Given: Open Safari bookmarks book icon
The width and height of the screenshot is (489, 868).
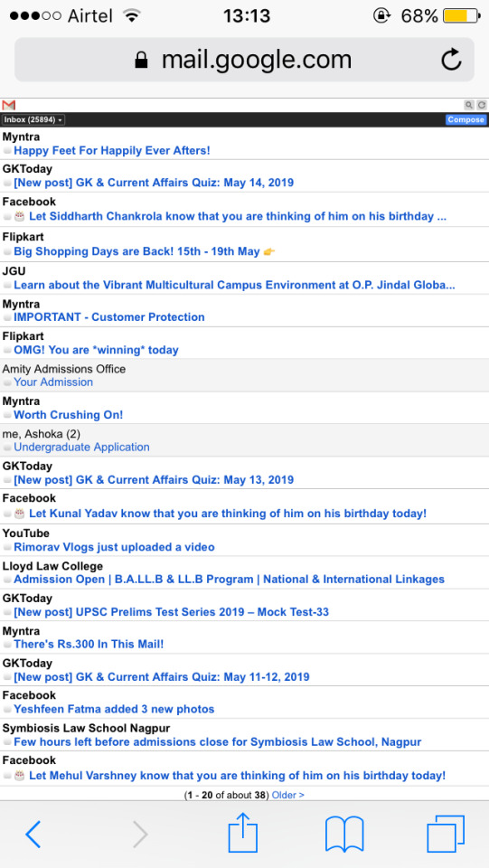Looking at the screenshot, I should point(344,835).
